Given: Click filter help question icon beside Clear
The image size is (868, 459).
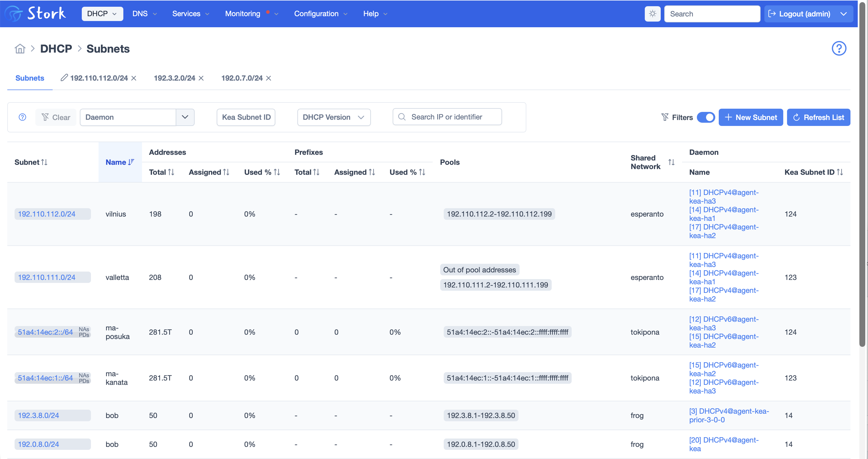Looking at the screenshot, I should [22, 117].
